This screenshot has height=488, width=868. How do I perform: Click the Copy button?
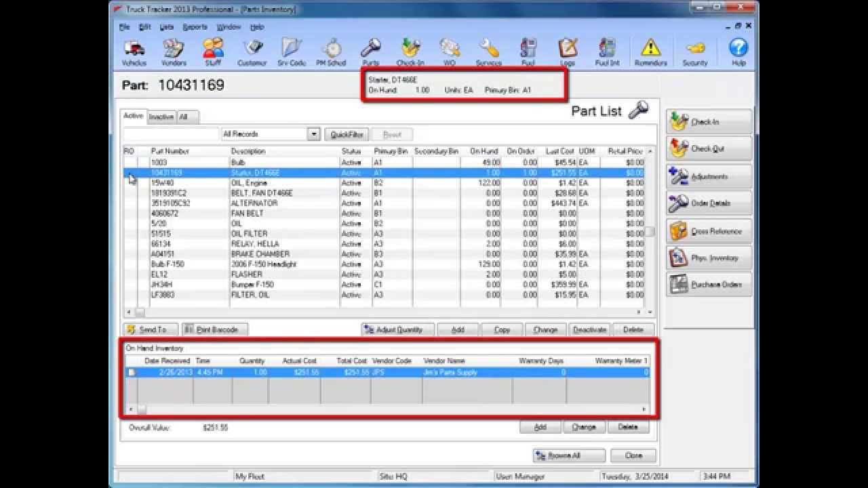[502, 329]
